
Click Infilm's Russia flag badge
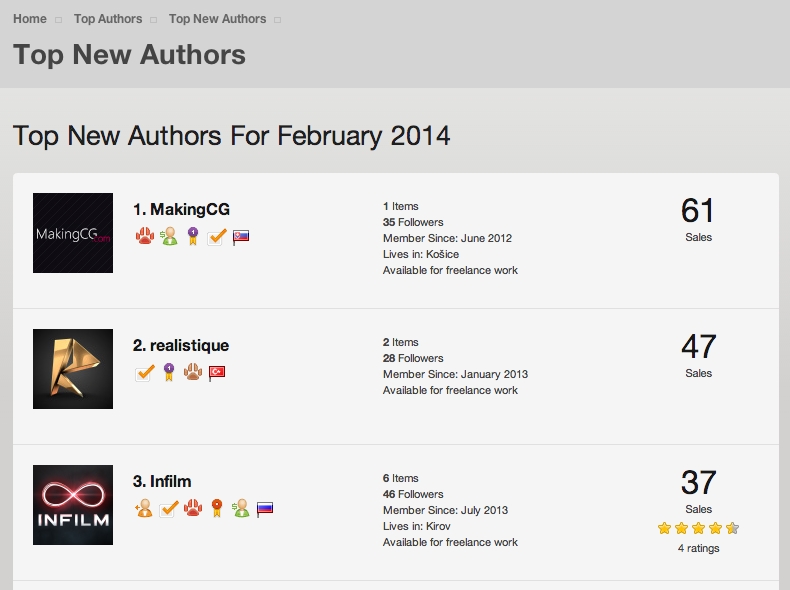[265, 509]
